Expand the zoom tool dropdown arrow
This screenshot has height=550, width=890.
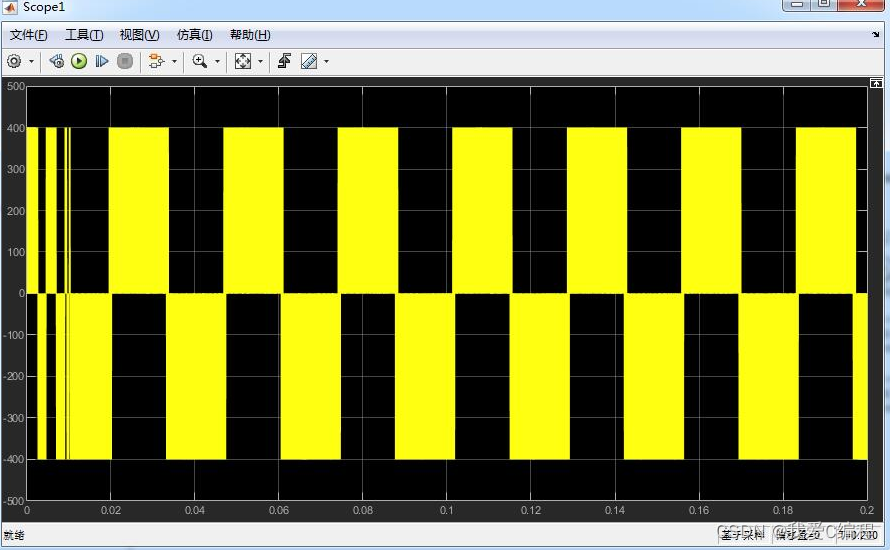[x=216, y=61]
